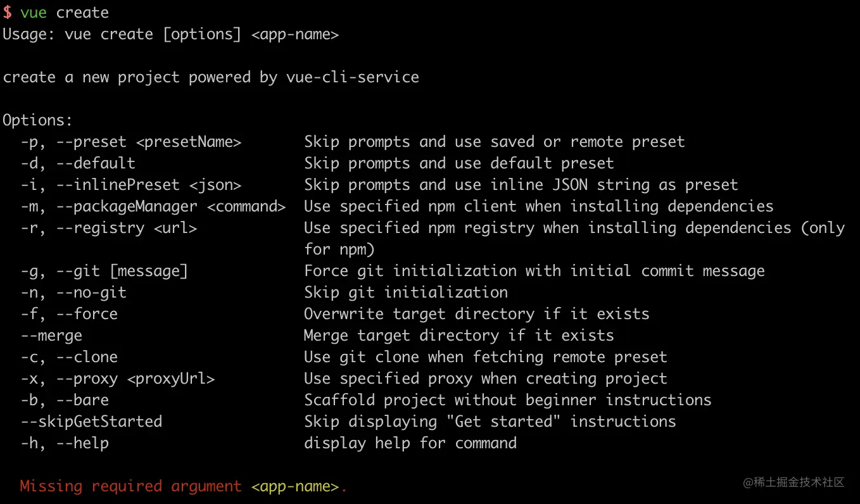This screenshot has width=860, height=504.
Task: Click the yellow '<app-name>' in error message
Action: coord(295,486)
